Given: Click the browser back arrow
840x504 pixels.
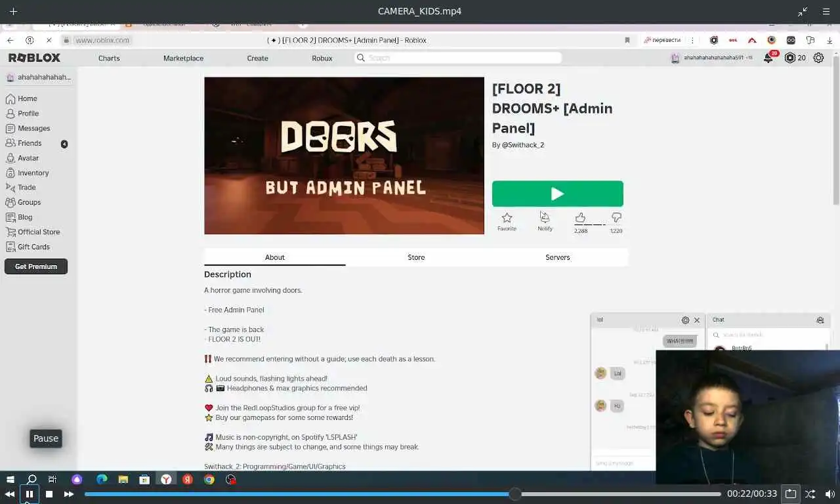Looking at the screenshot, I should [x=10, y=40].
